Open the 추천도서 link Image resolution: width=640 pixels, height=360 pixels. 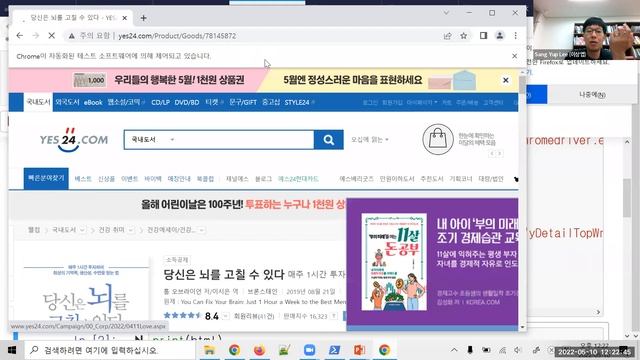pos(432,179)
